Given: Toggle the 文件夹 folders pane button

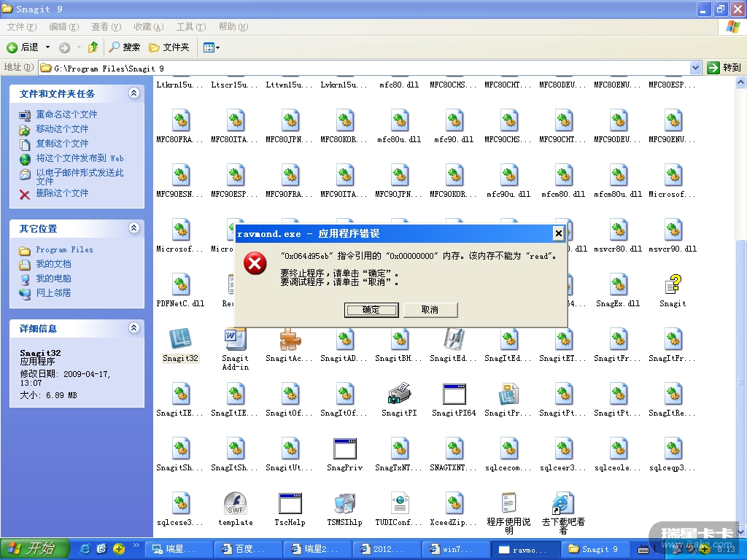Looking at the screenshot, I should 169,47.
